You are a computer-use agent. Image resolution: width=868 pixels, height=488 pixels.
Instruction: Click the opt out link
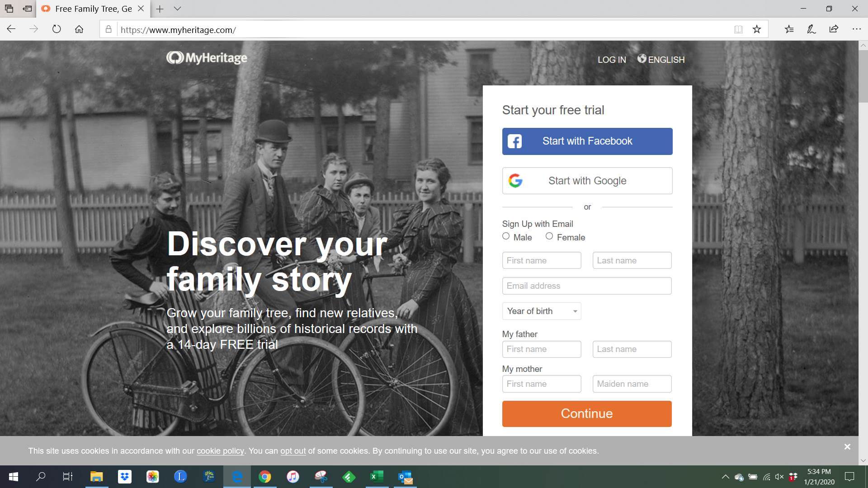pyautogui.click(x=293, y=451)
